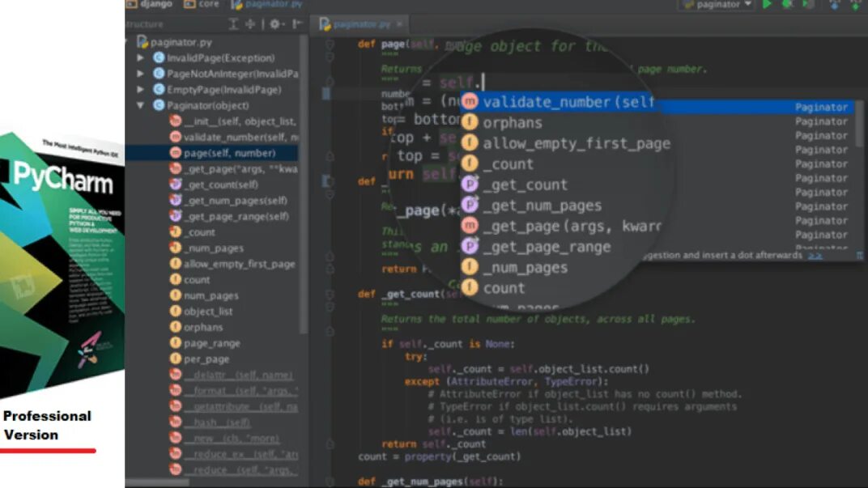
Task: Click the PyCharm product box image
Action: 62,265
